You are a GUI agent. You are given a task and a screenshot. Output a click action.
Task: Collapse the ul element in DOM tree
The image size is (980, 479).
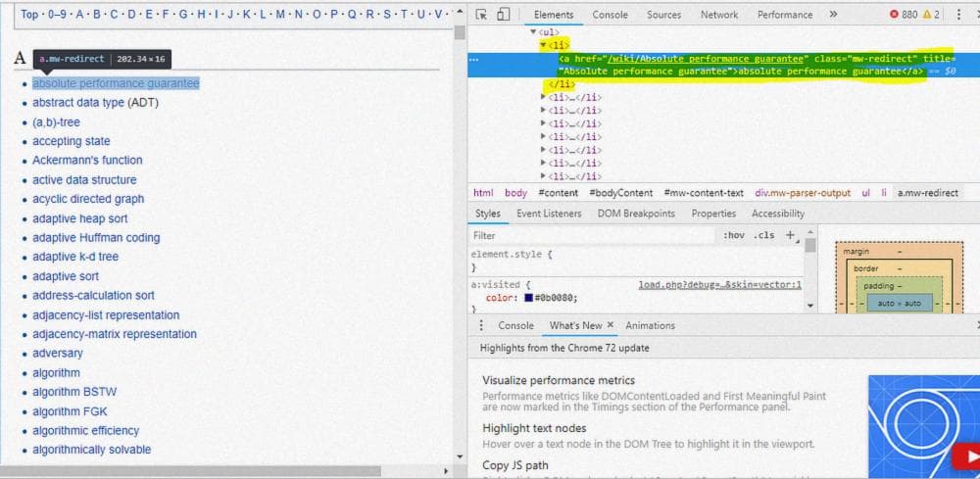tap(533, 32)
